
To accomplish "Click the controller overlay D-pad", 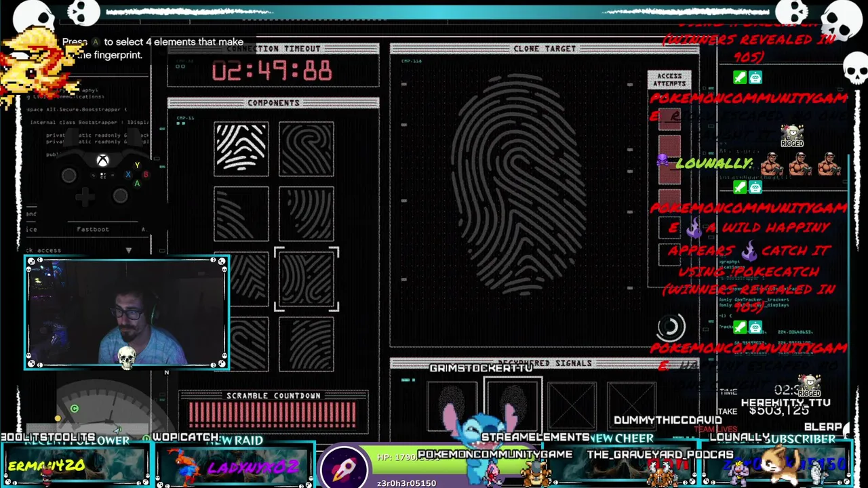I will click(x=85, y=197).
